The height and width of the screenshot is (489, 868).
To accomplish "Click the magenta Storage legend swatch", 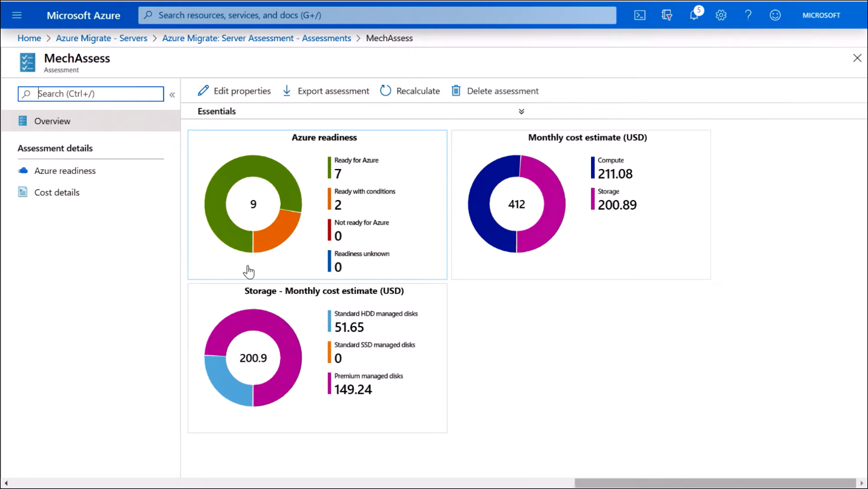I will click(x=593, y=199).
